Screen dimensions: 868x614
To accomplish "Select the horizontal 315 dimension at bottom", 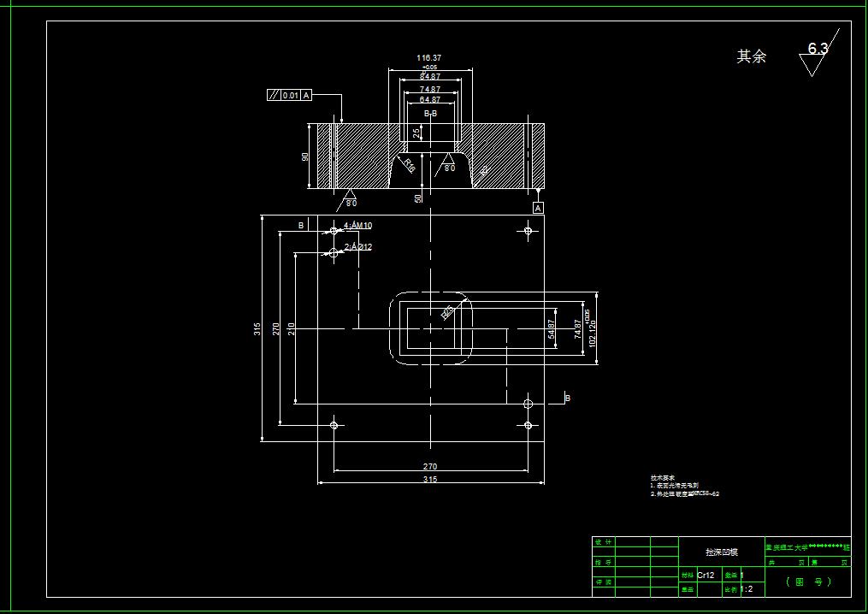I will pos(430,480).
